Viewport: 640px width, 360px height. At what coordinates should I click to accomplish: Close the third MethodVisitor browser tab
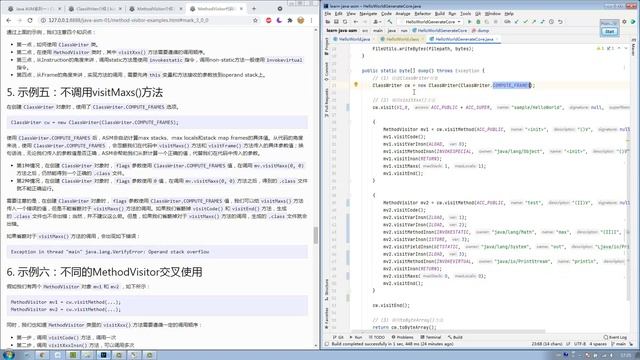(x=181, y=9)
